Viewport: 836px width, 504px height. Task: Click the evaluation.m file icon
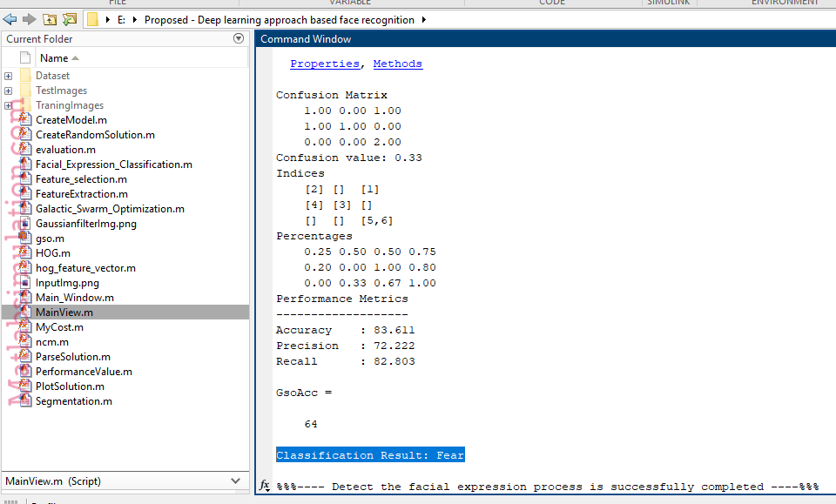[x=24, y=150]
